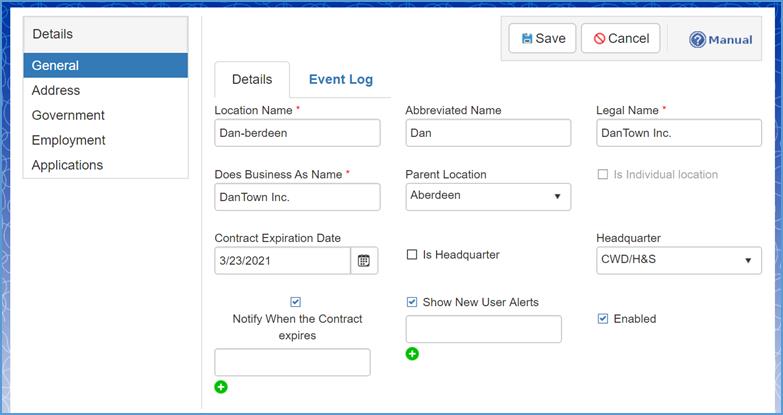Cancel editing the location
The width and height of the screenshot is (783, 415).
tap(620, 39)
